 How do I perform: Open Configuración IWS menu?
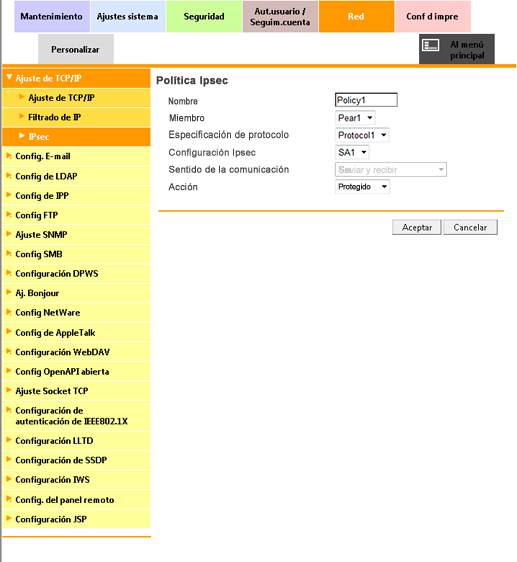pyautogui.click(x=76, y=480)
